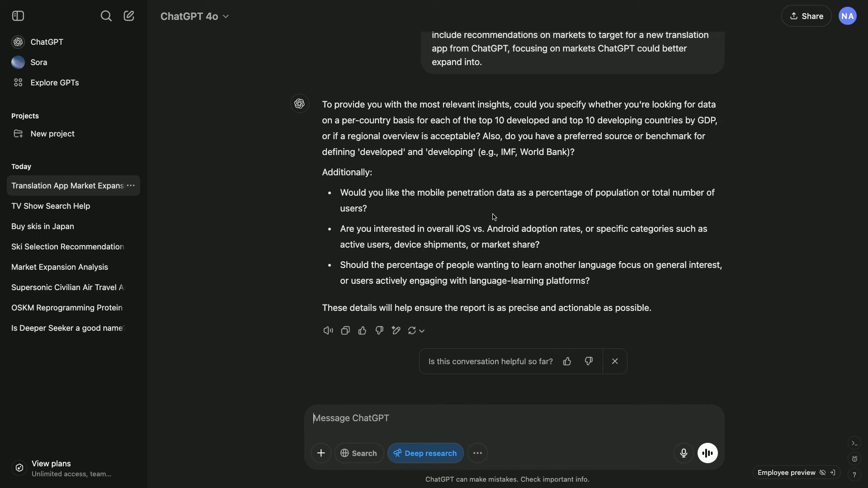Image resolution: width=868 pixels, height=488 pixels.
Task: Start a new chat with compose icon
Action: 129,16
